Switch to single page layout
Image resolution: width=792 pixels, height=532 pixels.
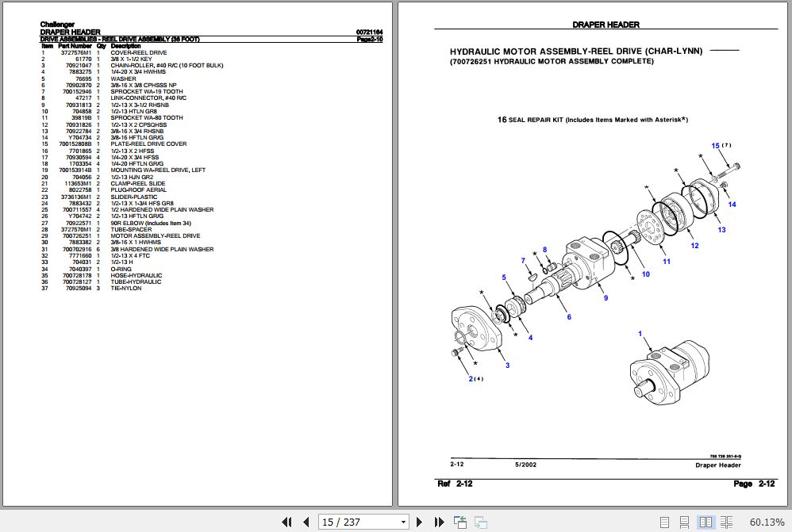tap(664, 522)
